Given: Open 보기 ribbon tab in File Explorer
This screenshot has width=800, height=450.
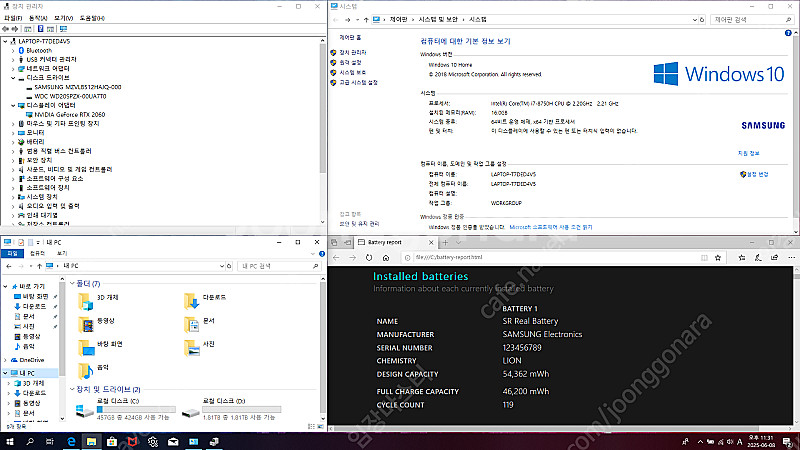Looking at the screenshot, I should click(x=62, y=254).
